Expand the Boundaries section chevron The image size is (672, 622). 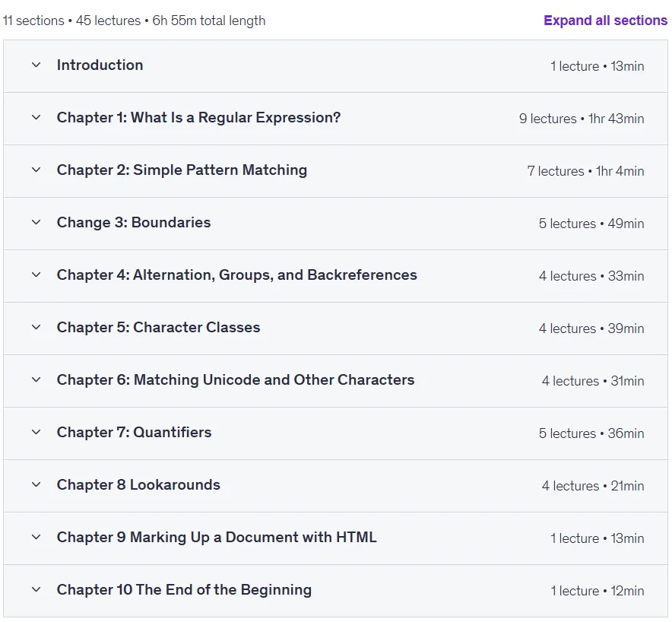(36, 223)
